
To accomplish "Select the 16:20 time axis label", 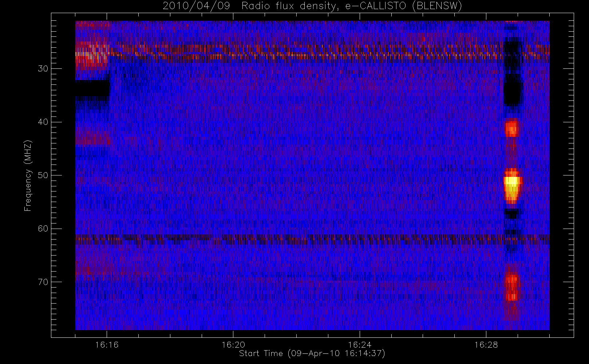I will coord(233,344).
